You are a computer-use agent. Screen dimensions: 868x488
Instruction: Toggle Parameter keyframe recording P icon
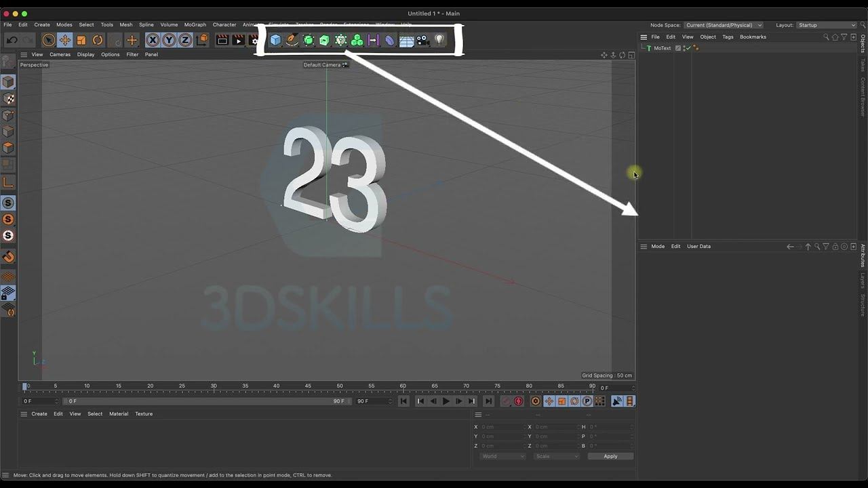(587, 401)
